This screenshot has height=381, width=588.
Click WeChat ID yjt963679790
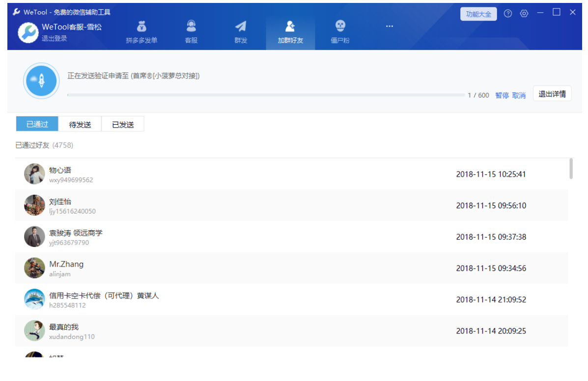(x=69, y=243)
